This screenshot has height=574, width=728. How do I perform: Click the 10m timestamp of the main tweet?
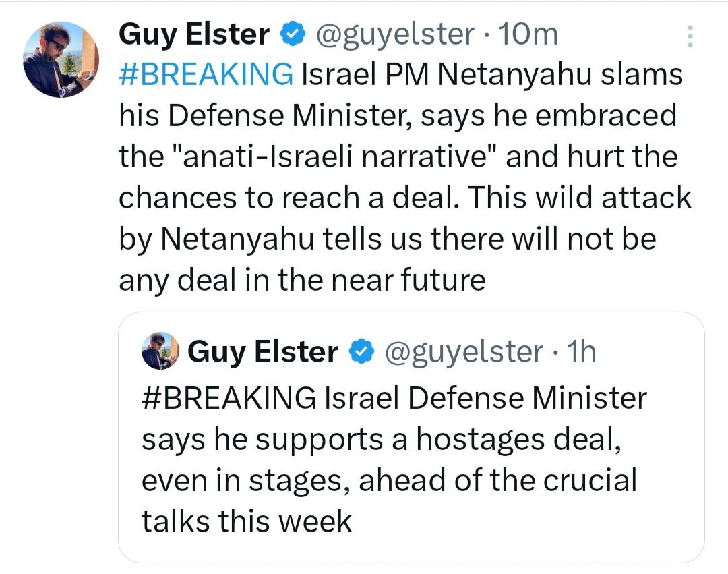[527, 34]
